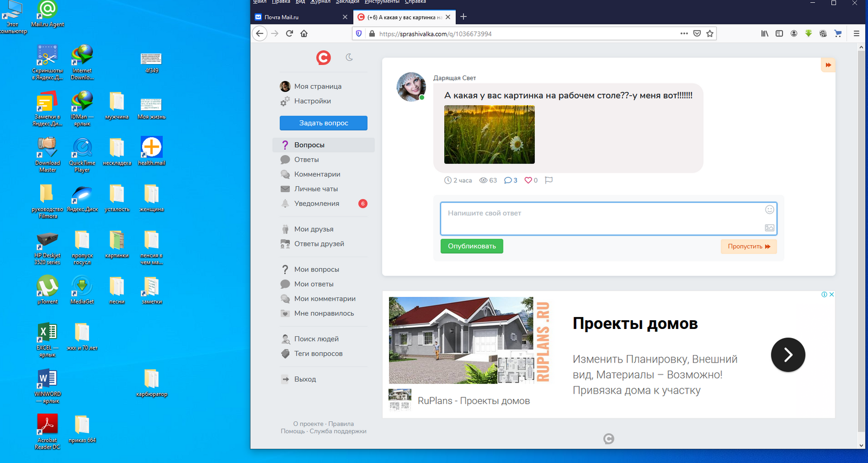Click the ad's round arrow button
The height and width of the screenshot is (463, 868).
tap(788, 355)
